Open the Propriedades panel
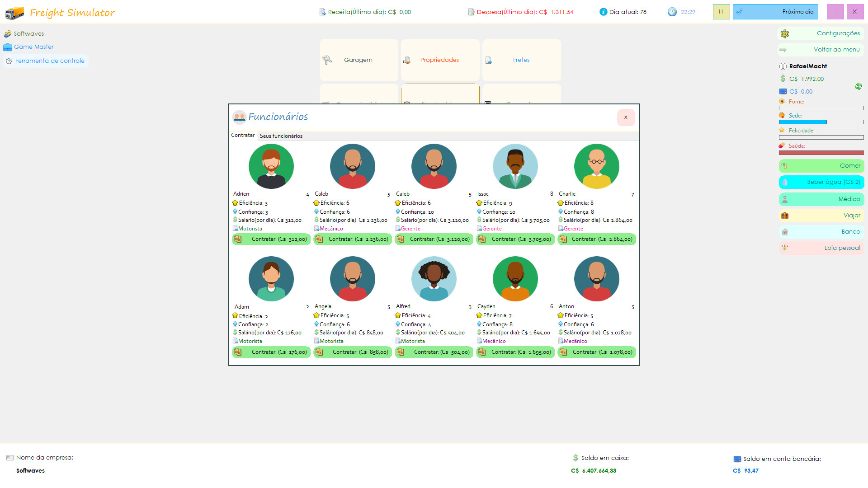Viewport: 868px width, 488px height. [439, 60]
